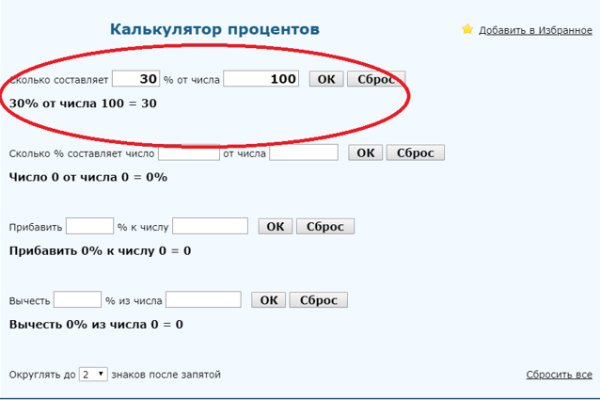Image resolution: width=600 pixels, height=400 pixels.
Task: Click percent field after 'Прибавить'
Action: coord(90,227)
